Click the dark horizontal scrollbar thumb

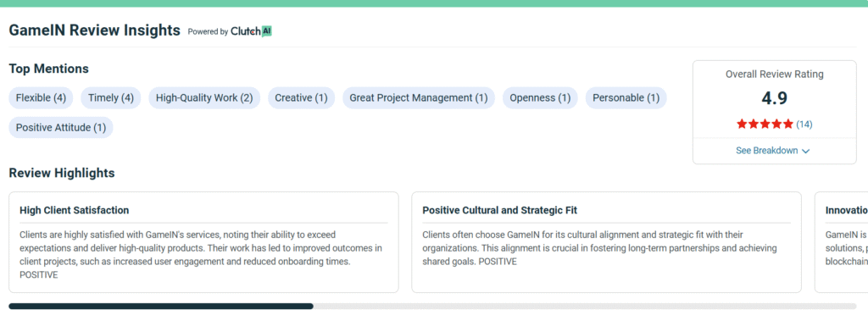coord(161,307)
